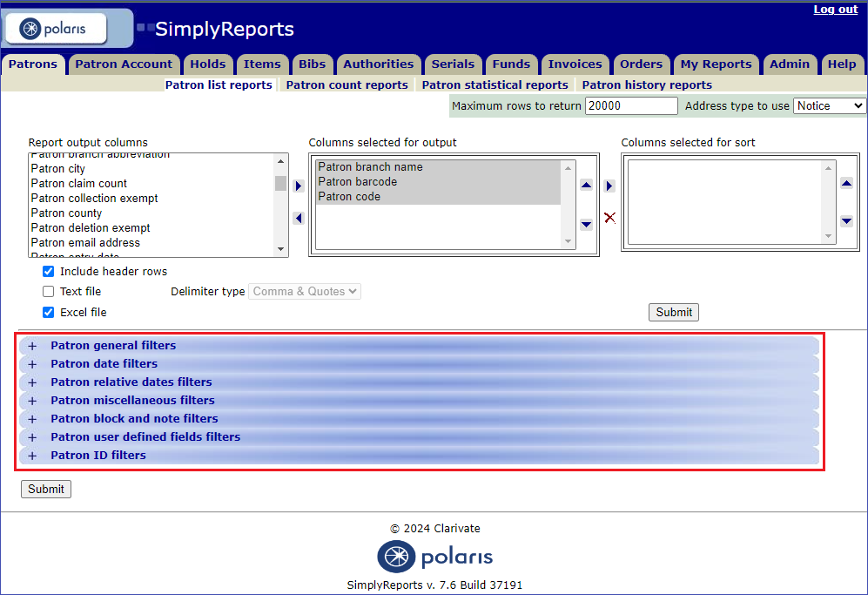Open the Delimiter type dropdown

tap(305, 292)
